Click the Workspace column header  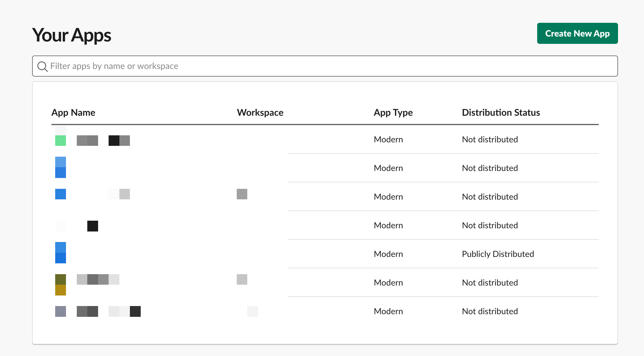tap(260, 113)
